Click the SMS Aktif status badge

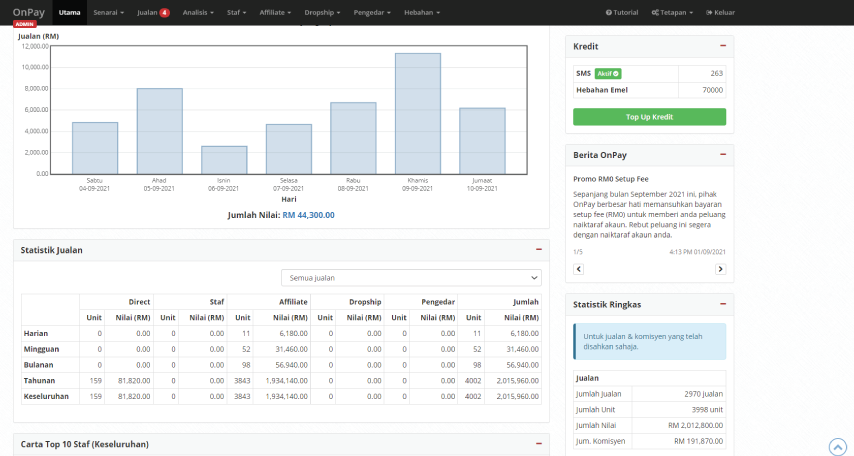(608, 73)
